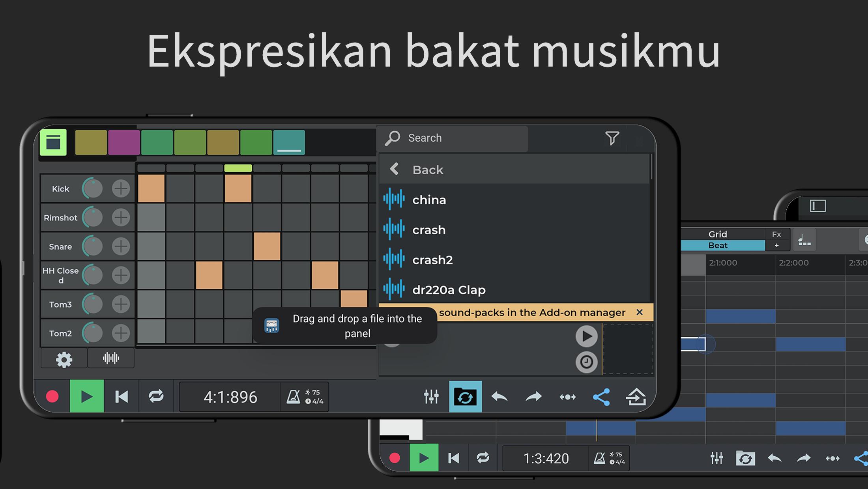Click the plus button on Tom3 row
This screenshot has width=868, height=489.
[x=121, y=304]
